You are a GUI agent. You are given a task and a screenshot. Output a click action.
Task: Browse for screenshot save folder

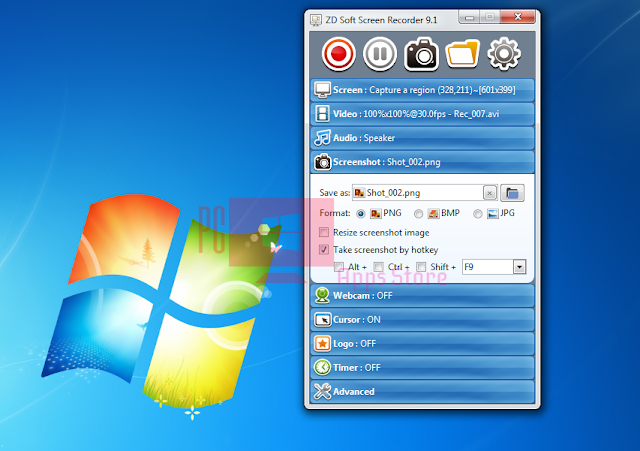coord(512,193)
